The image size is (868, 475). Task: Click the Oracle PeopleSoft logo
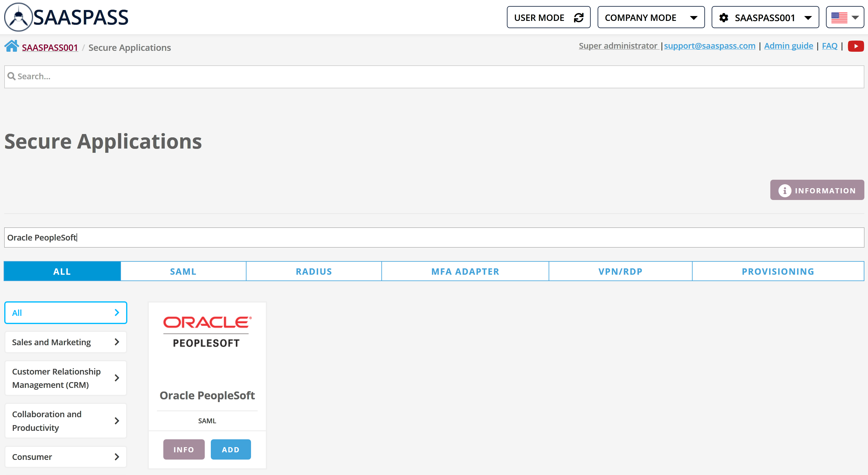(207, 331)
